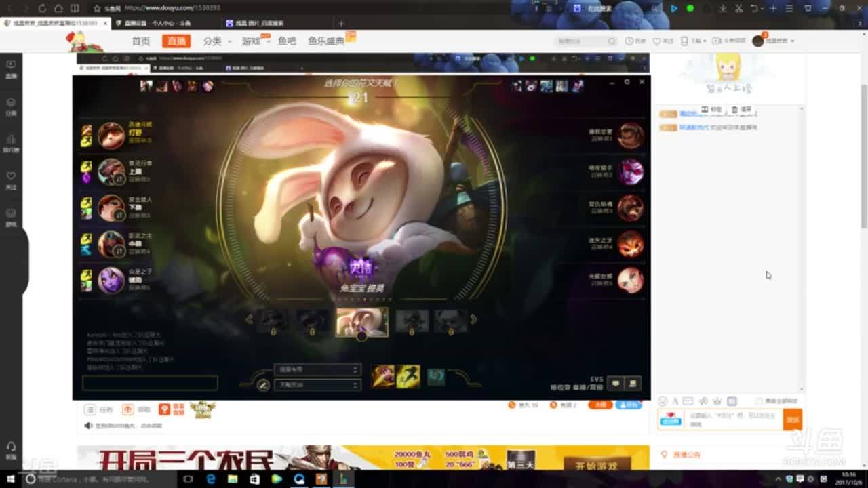
Task: Select the Smite summoner spell icon
Action: coord(383,376)
